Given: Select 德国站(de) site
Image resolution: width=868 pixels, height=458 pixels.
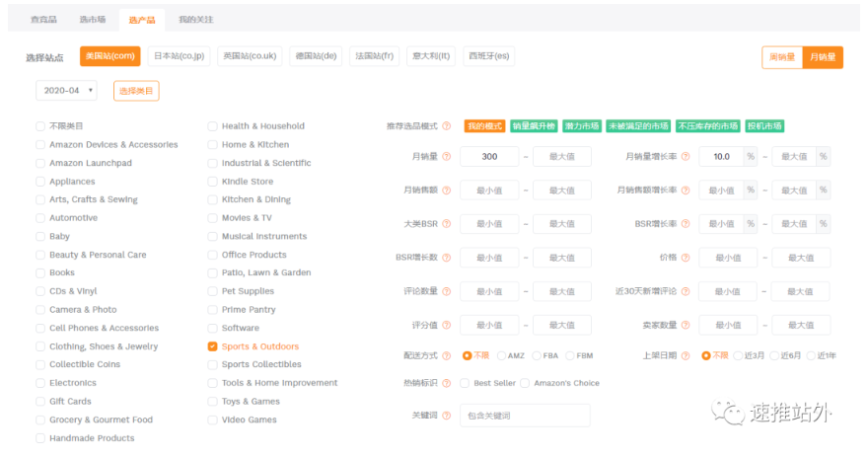Looking at the screenshot, I should 316,56.
